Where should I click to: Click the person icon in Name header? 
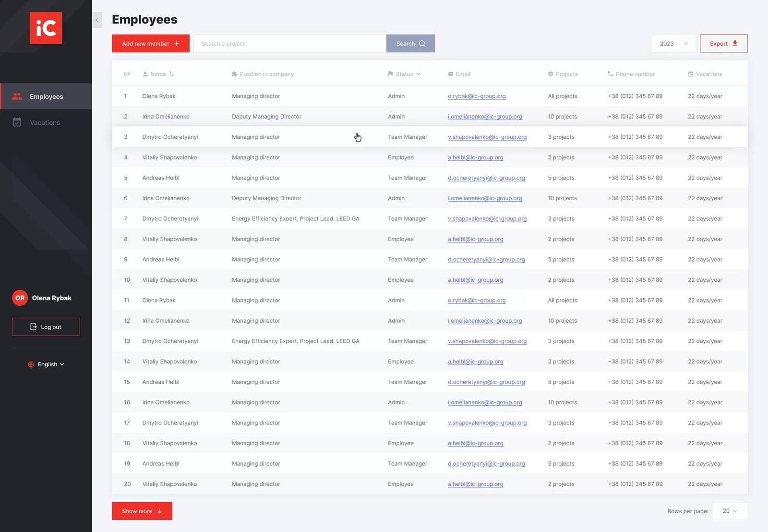coord(145,74)
